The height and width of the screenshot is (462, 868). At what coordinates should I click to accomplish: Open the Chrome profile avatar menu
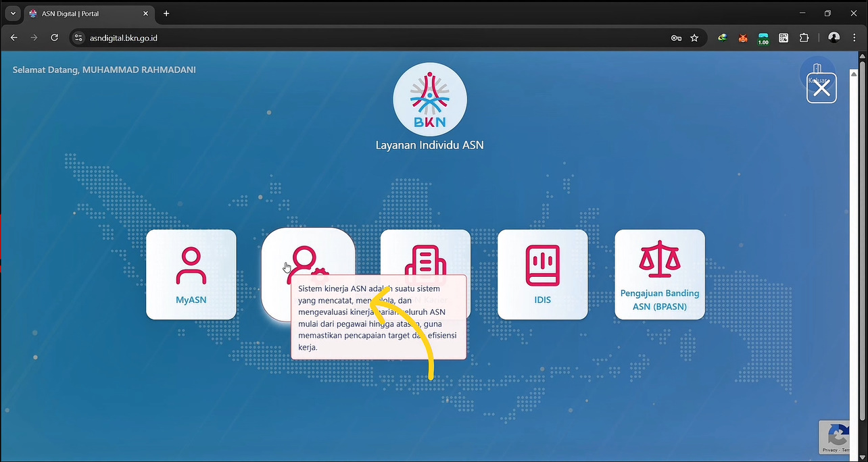click(x=834, y=38)
